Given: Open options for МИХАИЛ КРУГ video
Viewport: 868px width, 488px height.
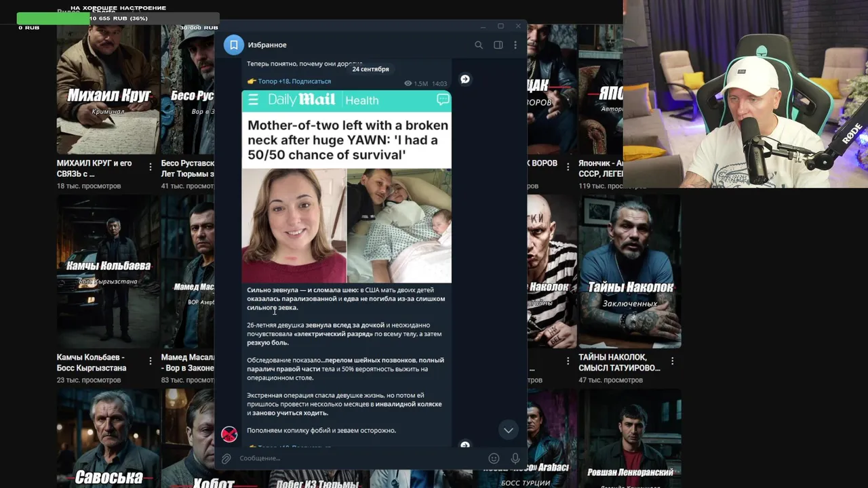Looking at the screenshot, I should pyautogui.click(x=151, y=167).
